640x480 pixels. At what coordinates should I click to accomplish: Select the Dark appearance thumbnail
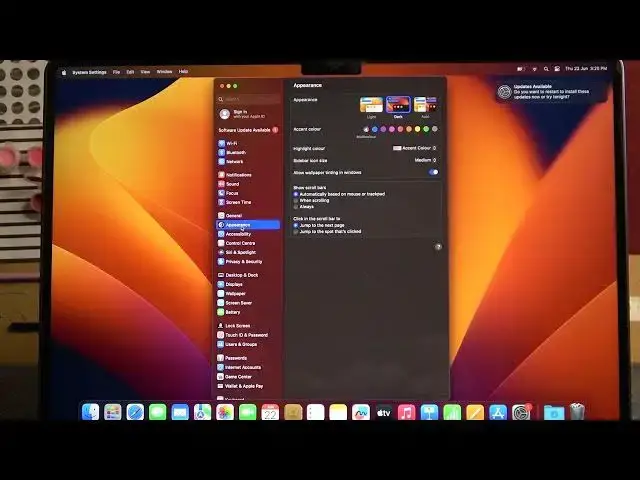398,105
